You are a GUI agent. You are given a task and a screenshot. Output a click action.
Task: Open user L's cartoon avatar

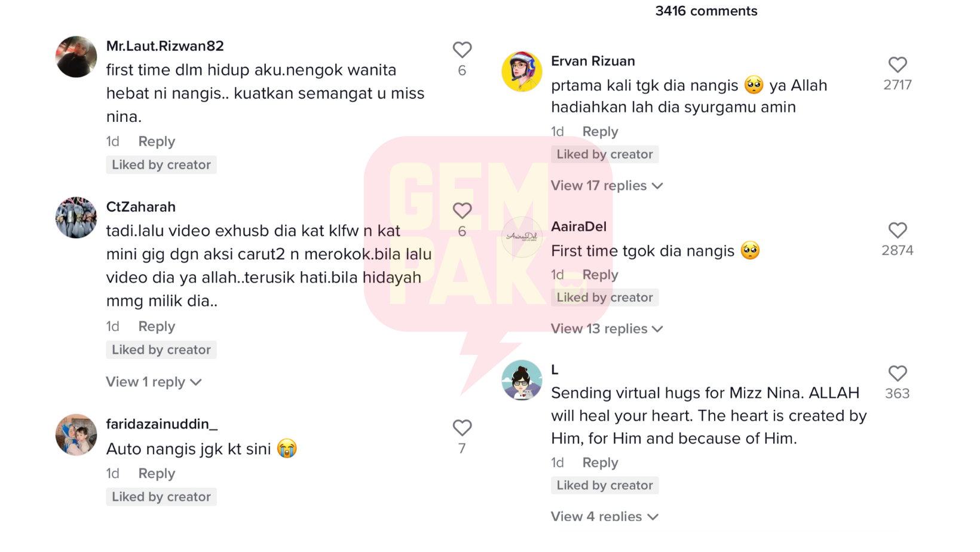522,380
